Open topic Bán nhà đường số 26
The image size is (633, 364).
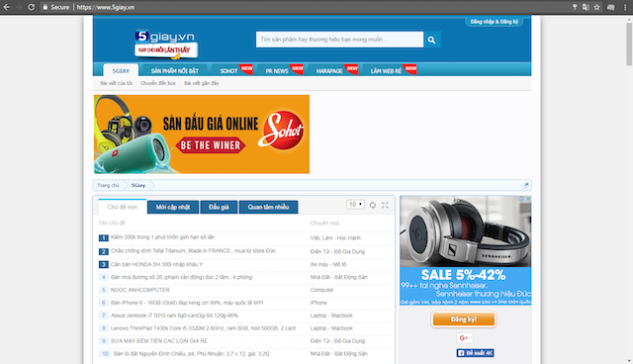[181, 277]
